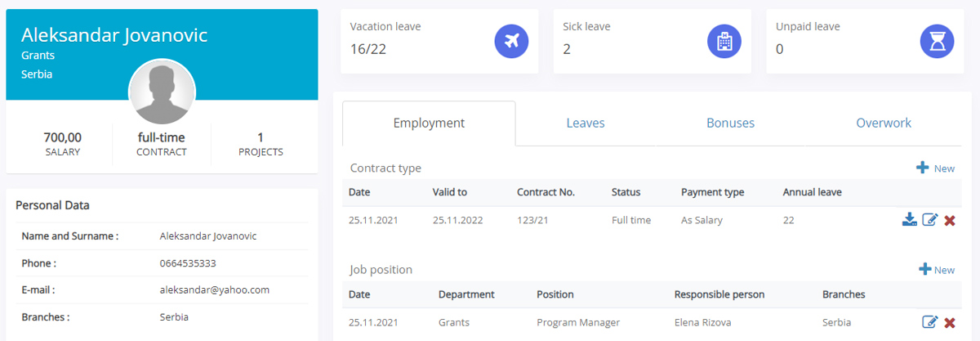Edit the contract type row
The width and height of the screenshot is (980, 341).
pos(929,220)
